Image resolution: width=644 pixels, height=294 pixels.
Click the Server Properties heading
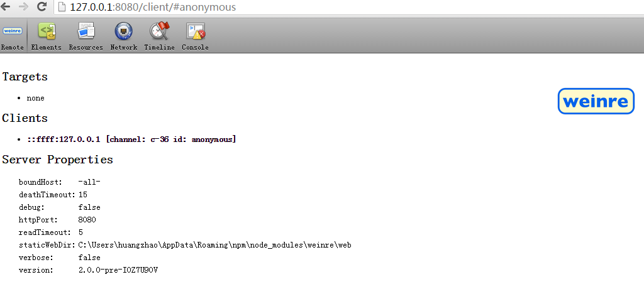click(x=57, y=160)
